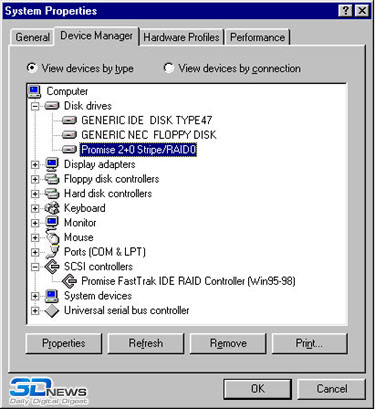Image resolution: width=375 pixels, height=409 pixels.
Task: Expand the Hard disk controllers branch
Action: [35, 194]
